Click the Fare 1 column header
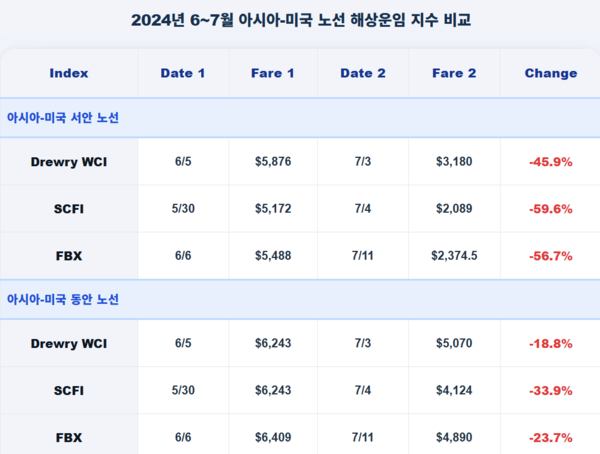Screen dimensions: 600x454 274,73
